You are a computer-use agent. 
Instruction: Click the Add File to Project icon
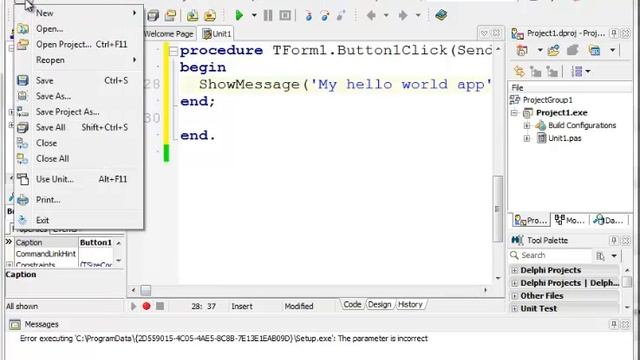coord(192,16)
